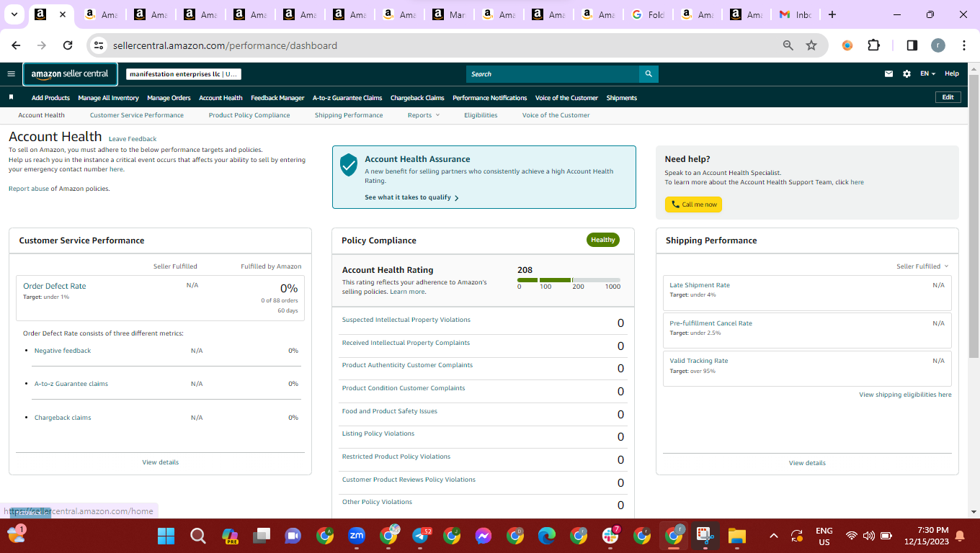Viewport: 980px width, 553px height.
Task: Open the settings gear in Seller Central
Action: point(906,73)
